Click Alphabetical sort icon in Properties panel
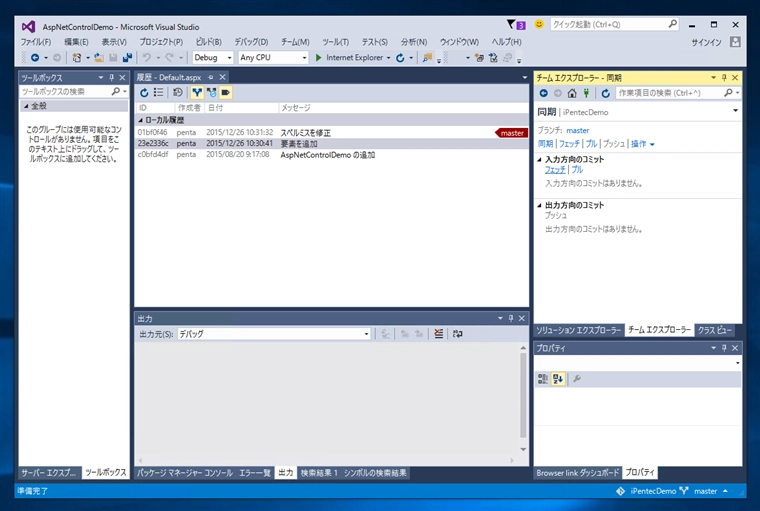The image size is (760, 511). 558,379
